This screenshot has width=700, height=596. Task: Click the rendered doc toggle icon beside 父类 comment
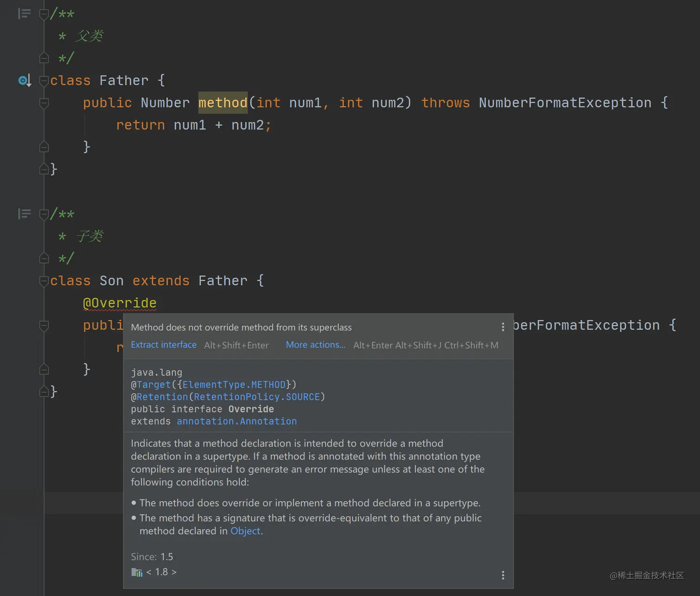24,14
